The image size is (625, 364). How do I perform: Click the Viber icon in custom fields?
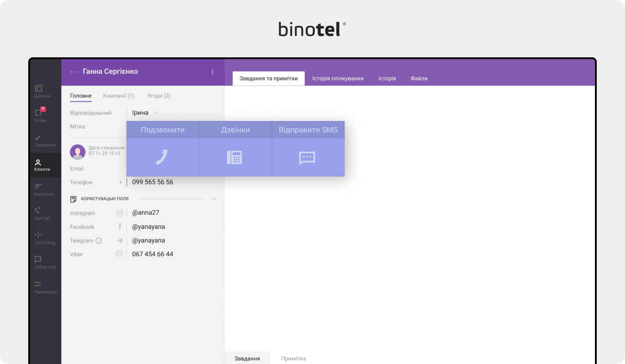point(120,254)
